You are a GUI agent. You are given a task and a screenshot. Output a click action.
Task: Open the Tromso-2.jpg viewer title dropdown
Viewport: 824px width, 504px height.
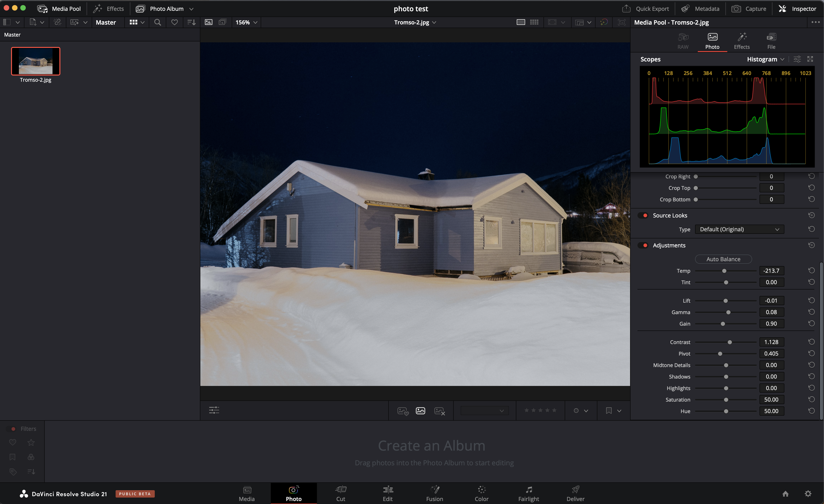coord(415,22)
